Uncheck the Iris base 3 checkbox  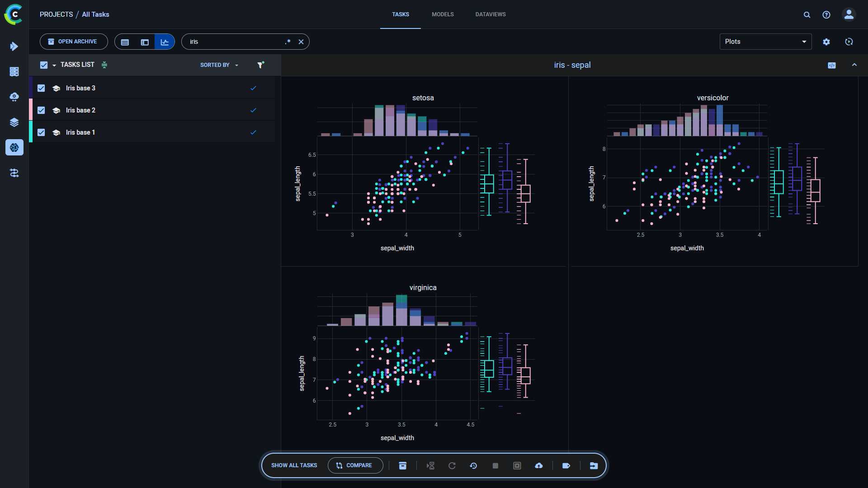click(41, 88)
